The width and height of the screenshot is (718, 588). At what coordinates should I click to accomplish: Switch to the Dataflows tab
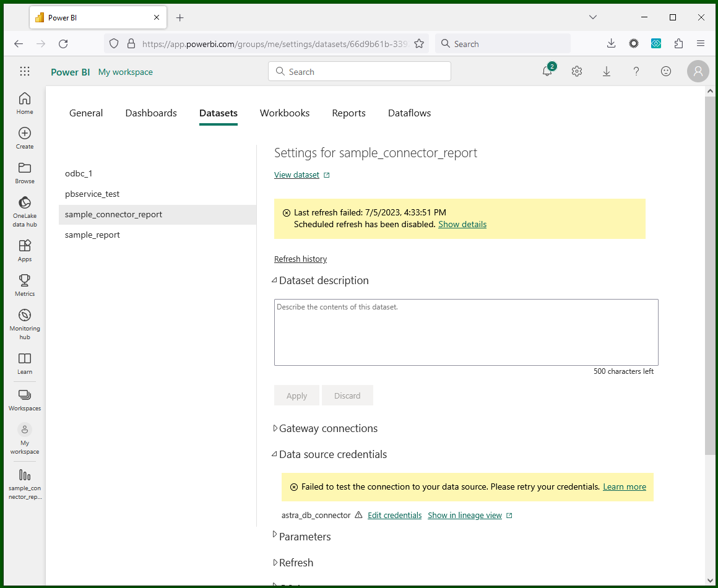pos(409,113)
